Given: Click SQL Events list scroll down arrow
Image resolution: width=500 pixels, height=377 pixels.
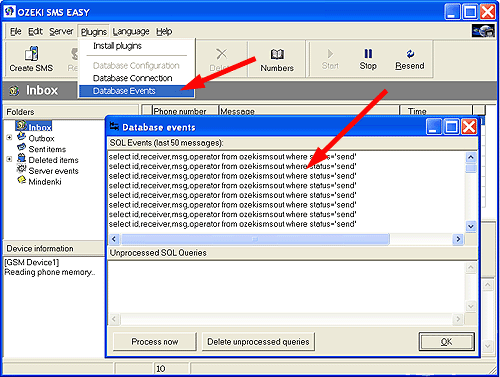Looking at the screenshot, I should coord(471,226).
